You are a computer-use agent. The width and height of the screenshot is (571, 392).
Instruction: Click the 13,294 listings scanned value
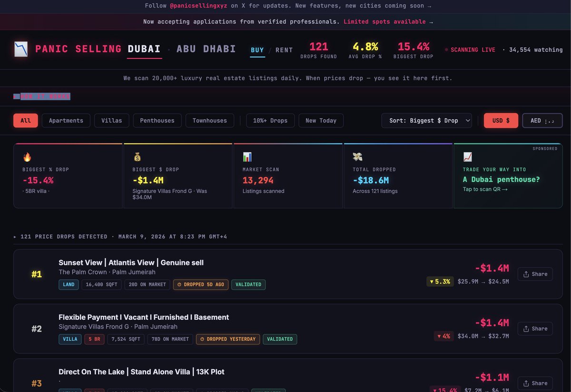click(x=258, y=180)
